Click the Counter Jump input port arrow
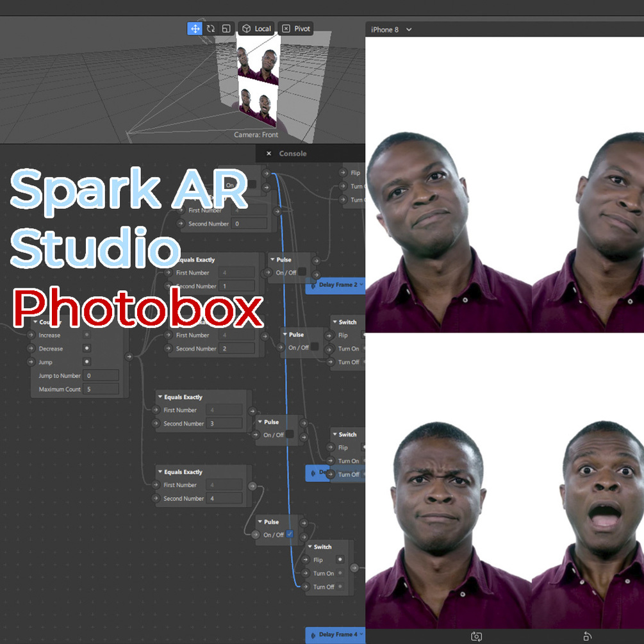Viewport: 644px width, 644px height. coord(31,362)
